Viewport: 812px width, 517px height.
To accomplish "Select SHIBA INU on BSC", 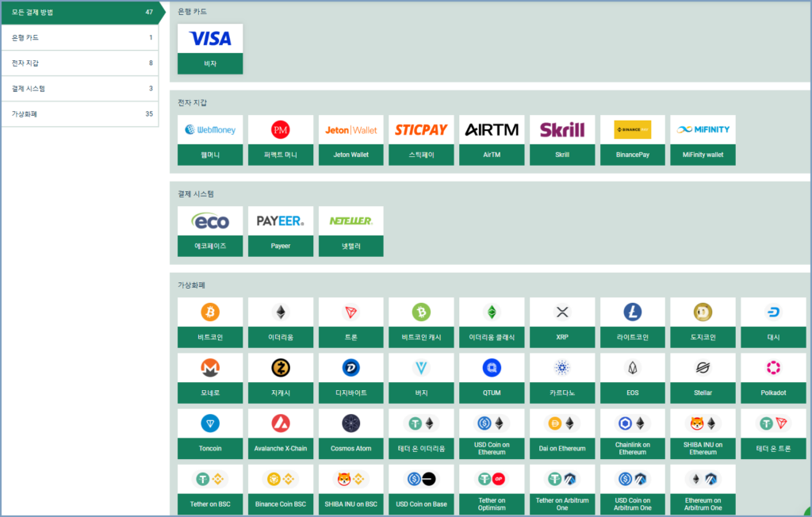I will [350, 489].
